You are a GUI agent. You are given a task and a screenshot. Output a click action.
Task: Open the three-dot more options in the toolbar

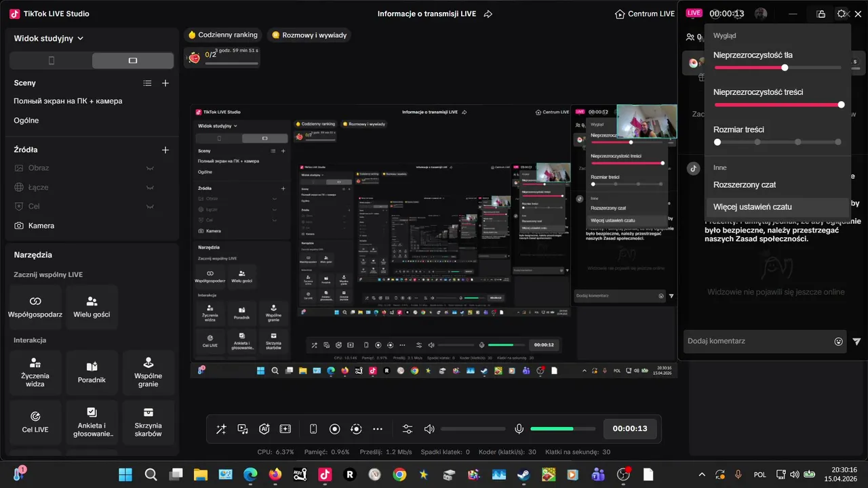click(x=378, y=429)
